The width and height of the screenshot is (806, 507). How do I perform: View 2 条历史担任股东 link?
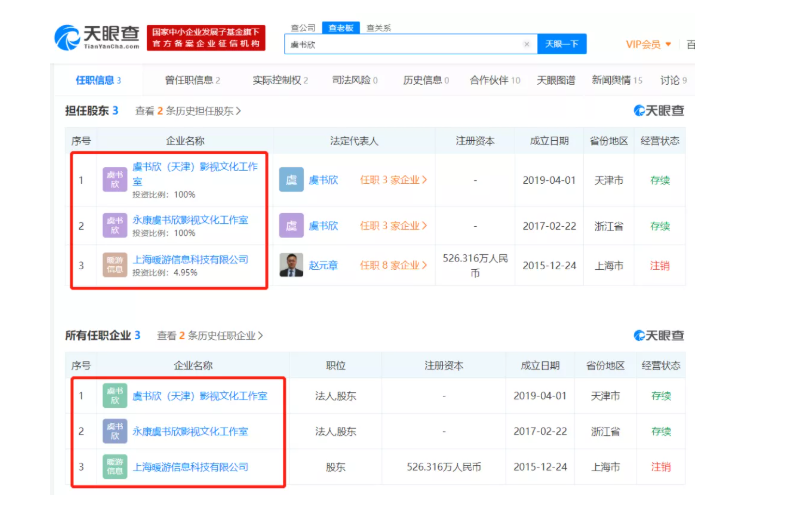point(188,111)
